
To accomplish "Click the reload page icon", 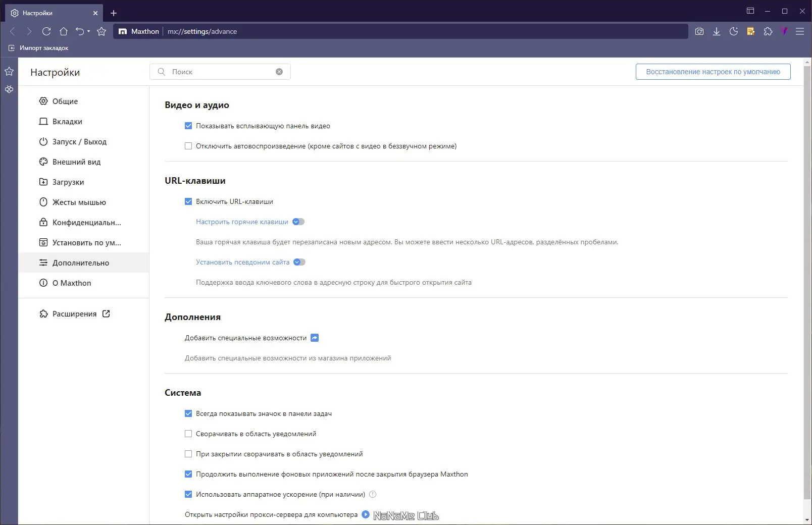I will point(46,31).
